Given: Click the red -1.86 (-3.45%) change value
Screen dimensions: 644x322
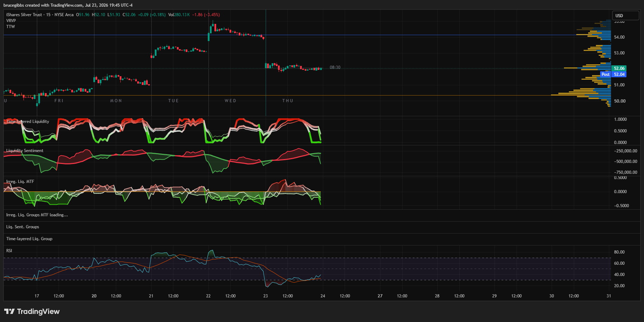Looking at the screenshot, I should tap(206, 15).
